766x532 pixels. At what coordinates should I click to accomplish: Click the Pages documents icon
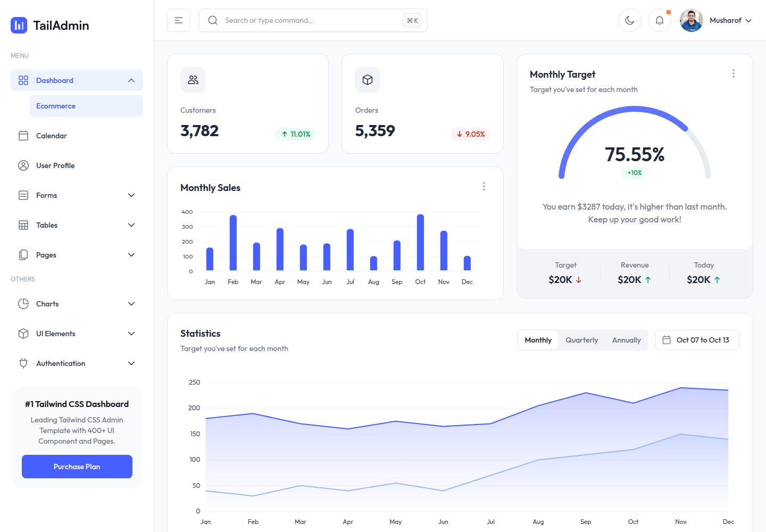click(x=23, y=255)
